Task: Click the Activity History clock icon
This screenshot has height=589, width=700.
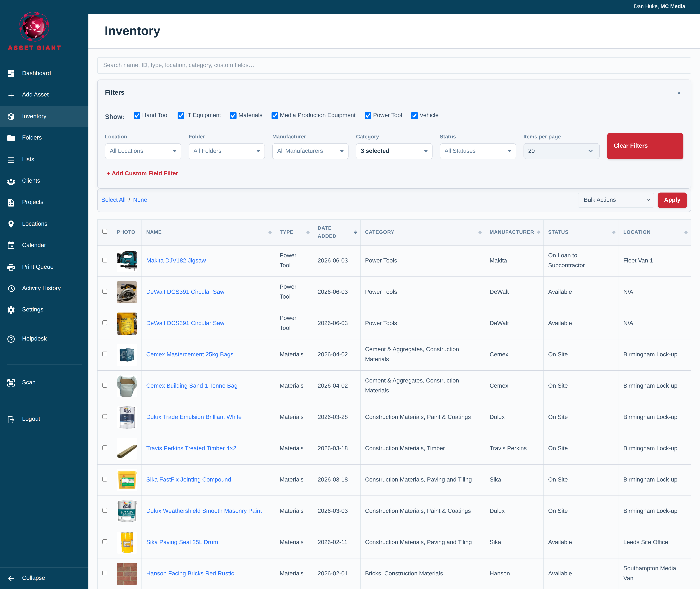Action: 11,288
